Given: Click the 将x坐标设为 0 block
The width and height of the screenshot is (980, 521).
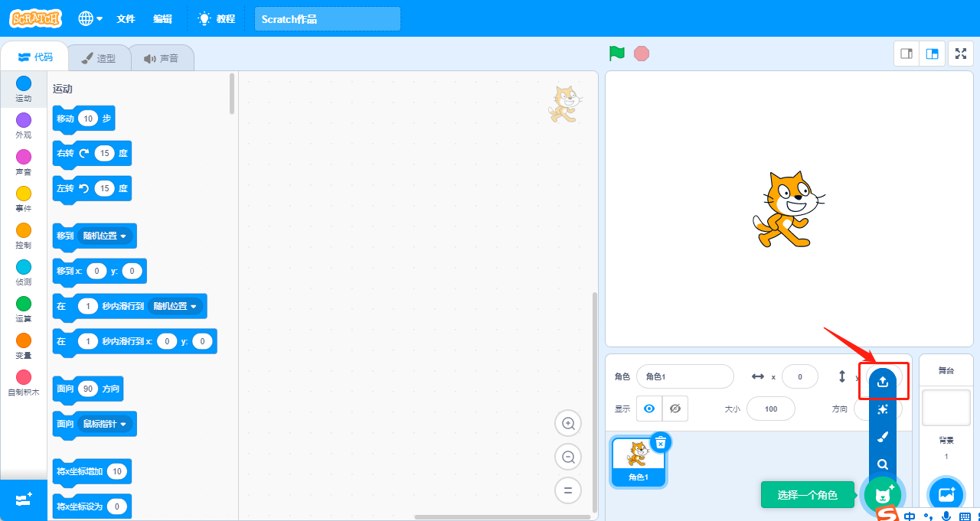Looking at the screenshot, I should [x=92, y=506].
